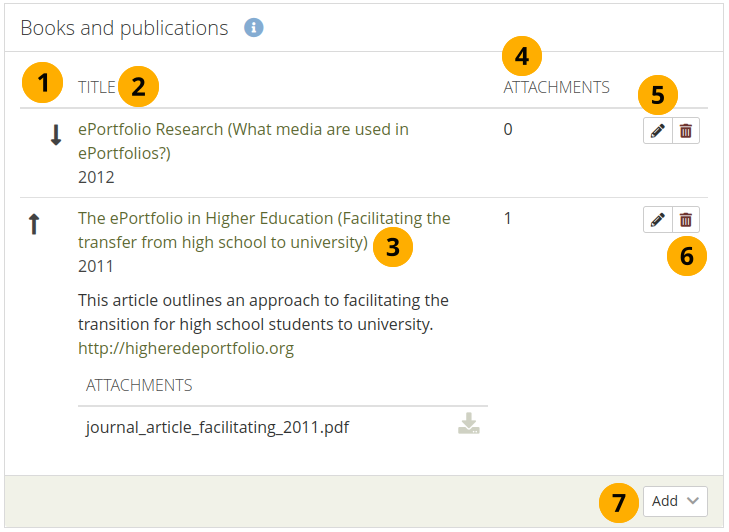729x532 pixels.
Task: Open the Add dropdown
Action: click(x=675, y=501)
